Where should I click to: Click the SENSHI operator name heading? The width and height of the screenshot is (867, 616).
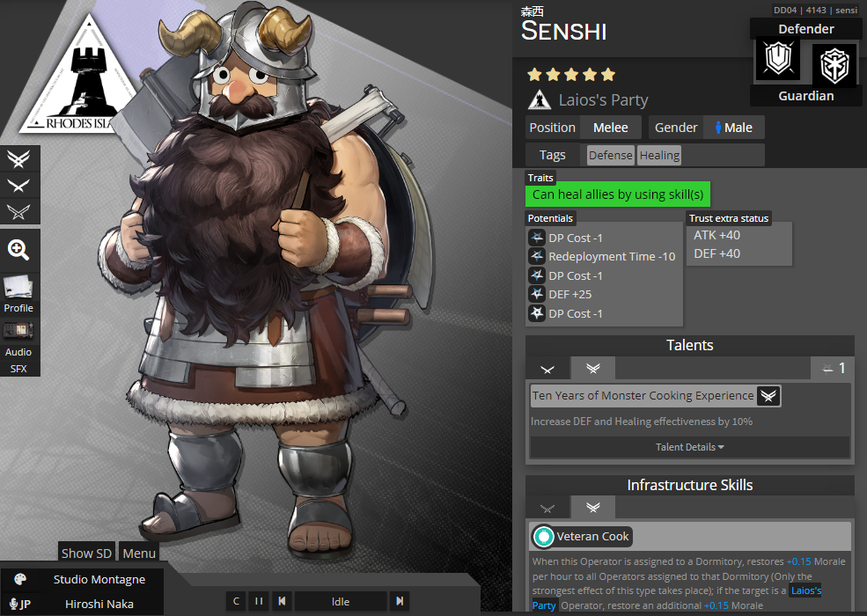pyautogui.click(x=564, y=32)
